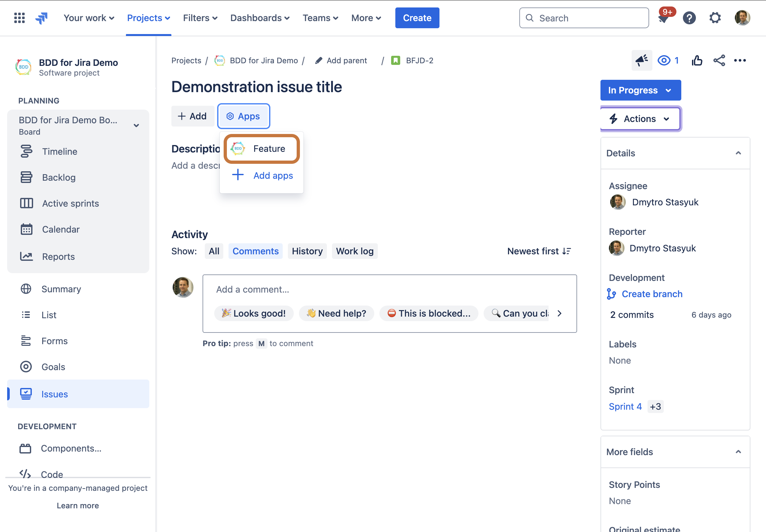Image resolution: width=766 pixels, height=532 pixels.
Task: Toggle Newest first sort order
Action: click(x=539, y=251)
